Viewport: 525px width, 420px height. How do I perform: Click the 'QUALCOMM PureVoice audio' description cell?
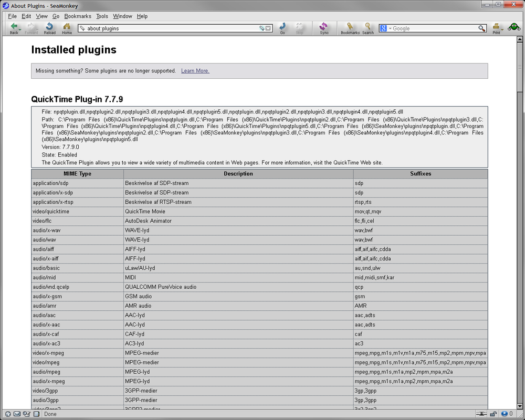point(238,287)
